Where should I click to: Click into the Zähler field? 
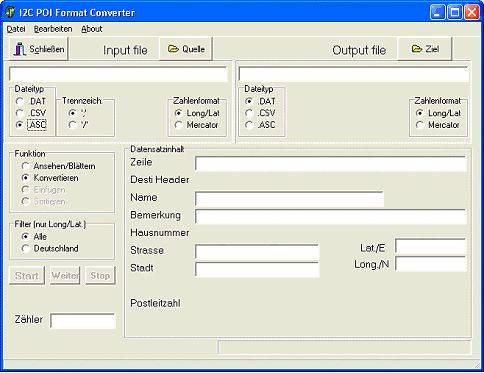83,321
